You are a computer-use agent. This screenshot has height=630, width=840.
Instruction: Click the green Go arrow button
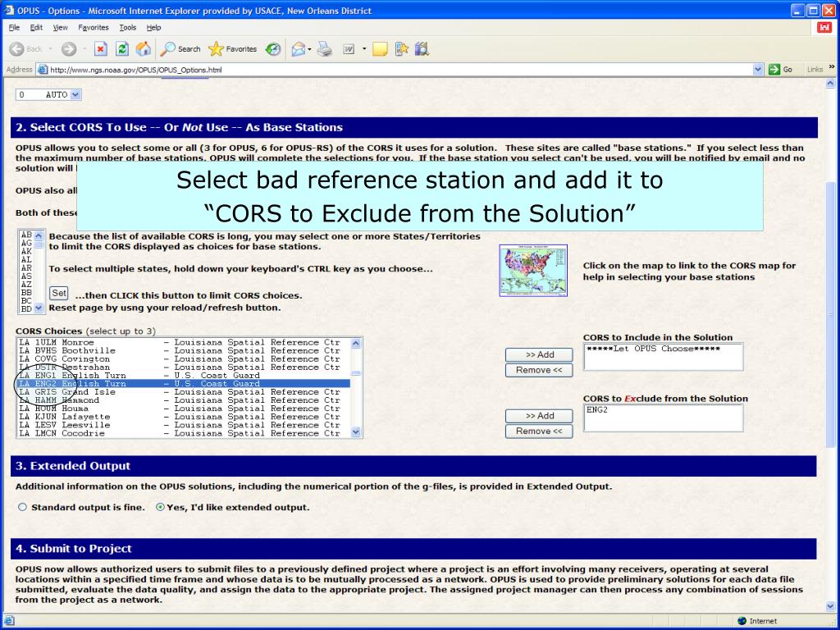(x=774, y=70)
